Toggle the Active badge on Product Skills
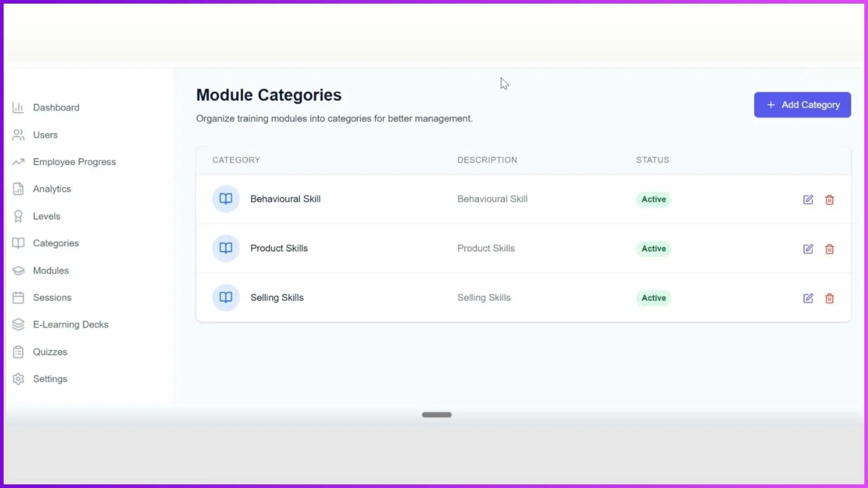 [653, 249]
